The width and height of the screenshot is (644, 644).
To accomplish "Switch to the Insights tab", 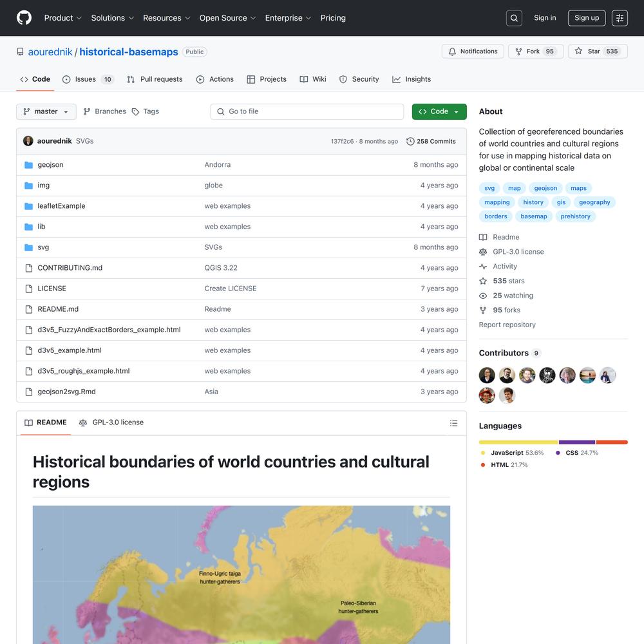I will point(412,79).
